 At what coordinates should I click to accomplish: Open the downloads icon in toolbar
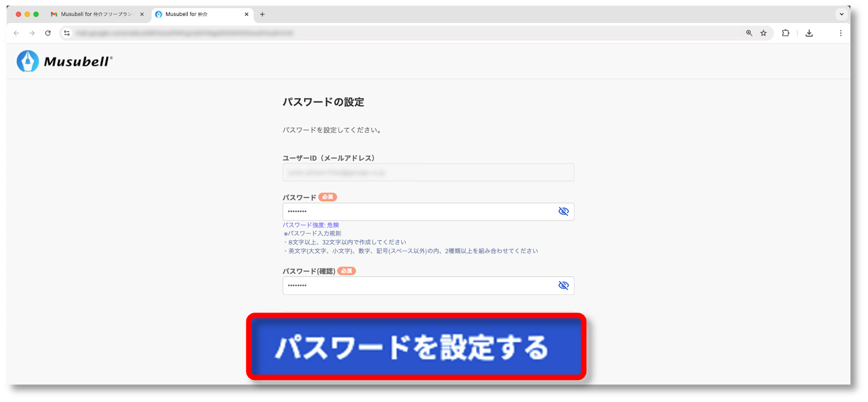[x=809, y=33]
